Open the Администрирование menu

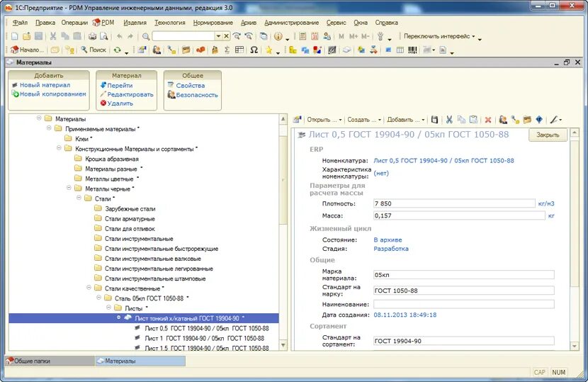pos(291,23)
